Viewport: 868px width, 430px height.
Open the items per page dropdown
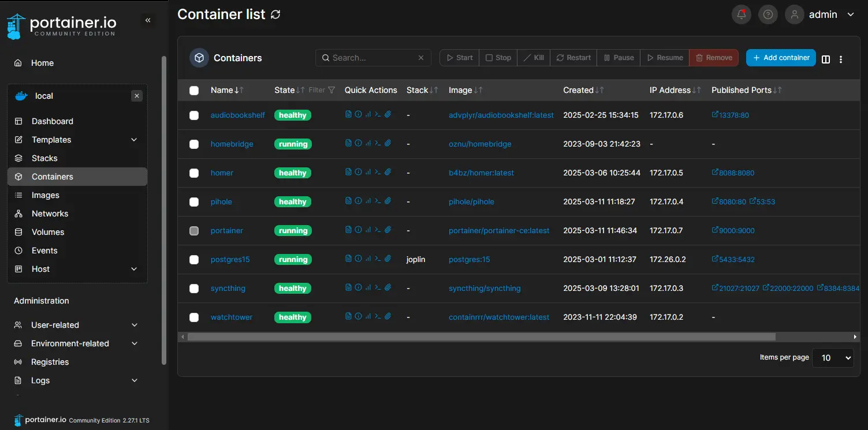(x=833, y=358)
